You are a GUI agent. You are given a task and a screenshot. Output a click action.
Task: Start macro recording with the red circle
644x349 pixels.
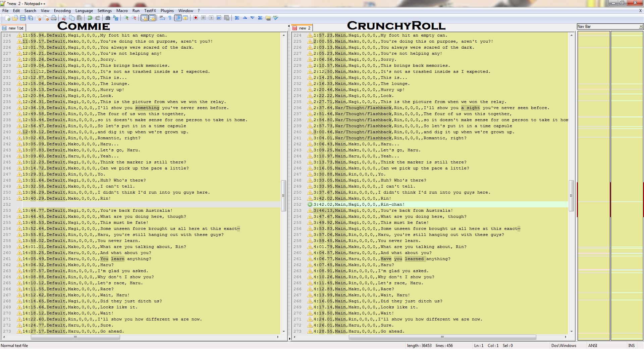196,18
